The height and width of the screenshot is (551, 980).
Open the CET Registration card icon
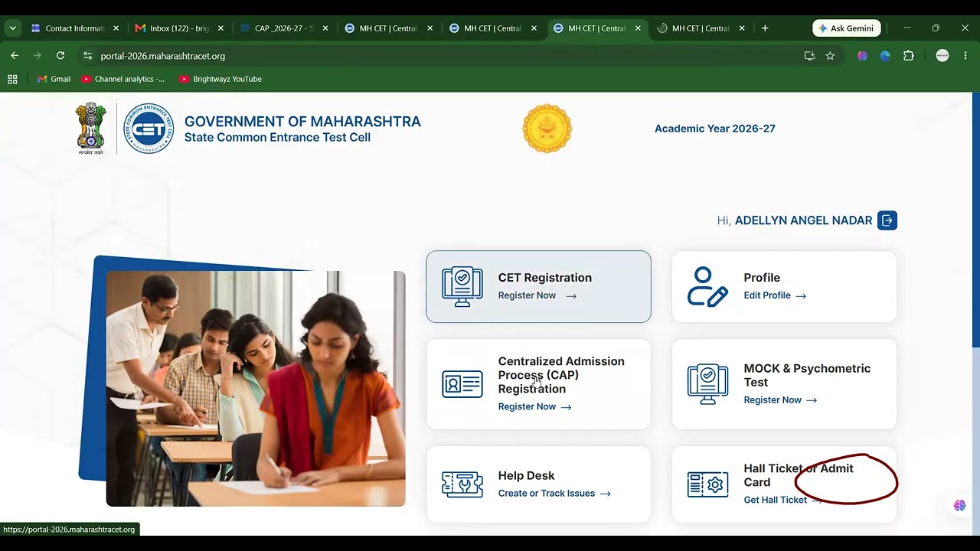pyautogui.click(x=462, y=287)
